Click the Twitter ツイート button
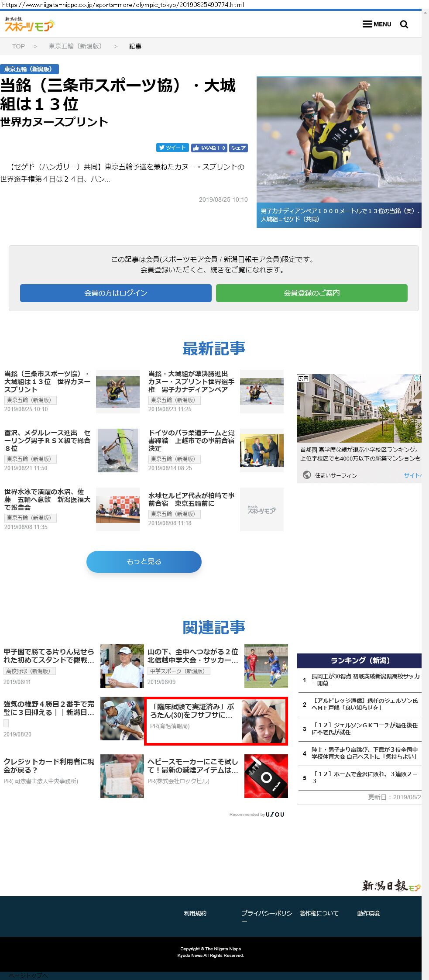429x980 pixels. (172, 148)
